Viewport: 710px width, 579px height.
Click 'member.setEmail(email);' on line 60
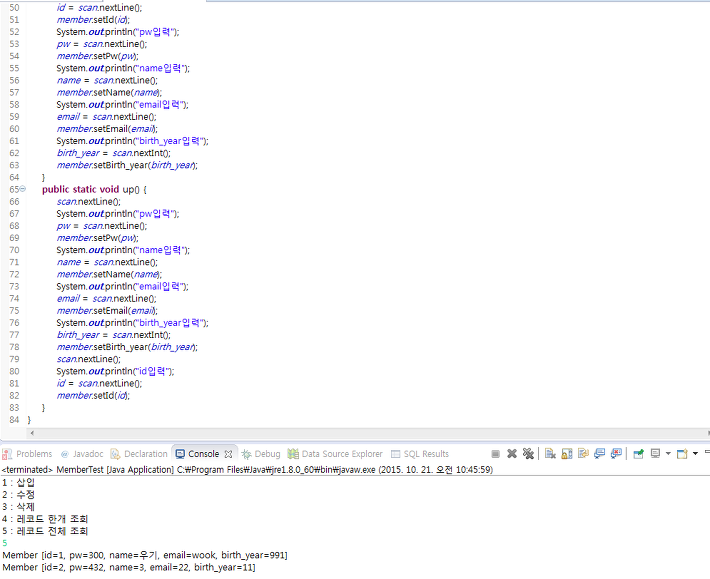[x=107, y=129]
